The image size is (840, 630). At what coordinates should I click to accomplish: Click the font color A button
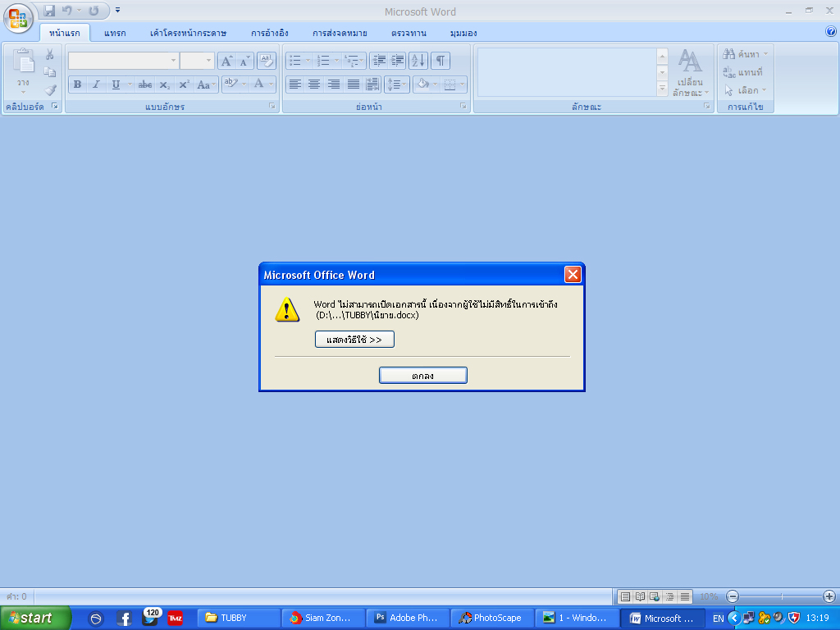click(x=259, y=84)
